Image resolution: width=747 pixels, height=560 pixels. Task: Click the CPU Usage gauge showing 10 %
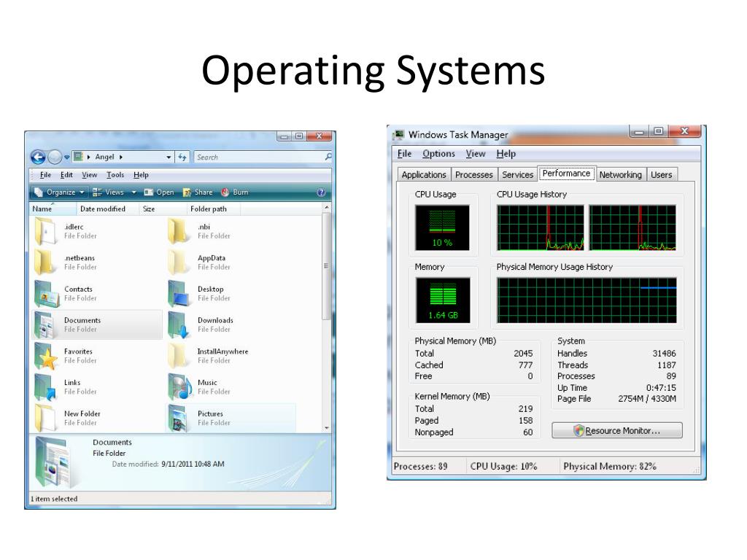442,227
